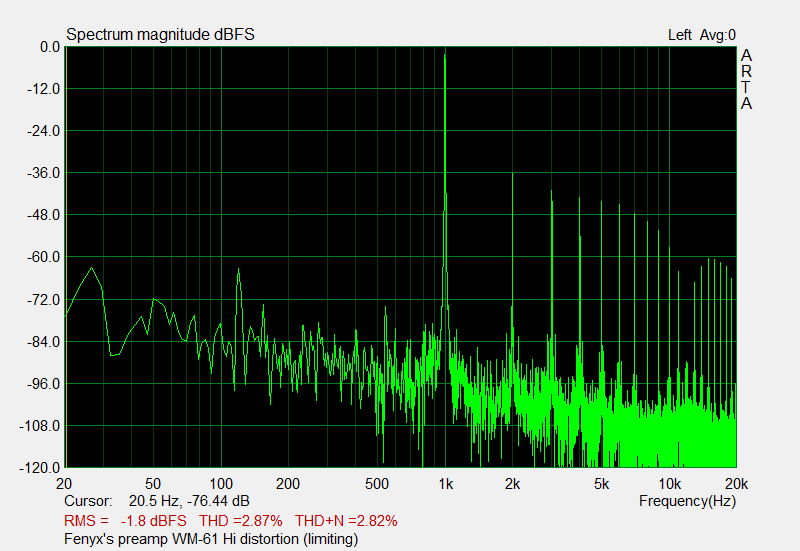The height and width of the screenshot is (551, 800).
Task: Click the 'Avg:0' averaging label
Action: (718, 35)
